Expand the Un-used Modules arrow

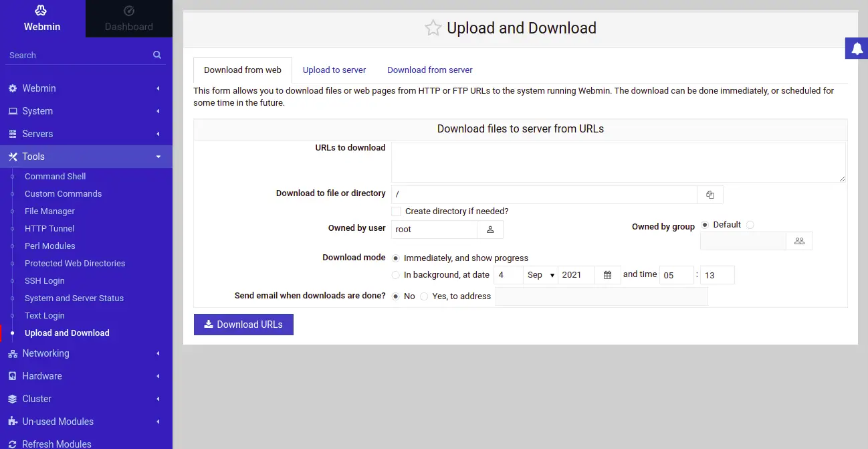pos(158,422)
